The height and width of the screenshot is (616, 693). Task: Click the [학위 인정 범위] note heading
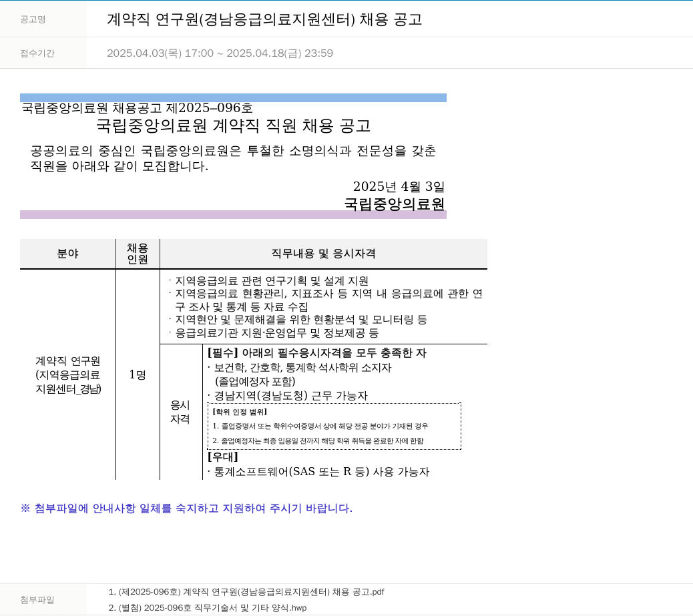(x=240, y=412)
